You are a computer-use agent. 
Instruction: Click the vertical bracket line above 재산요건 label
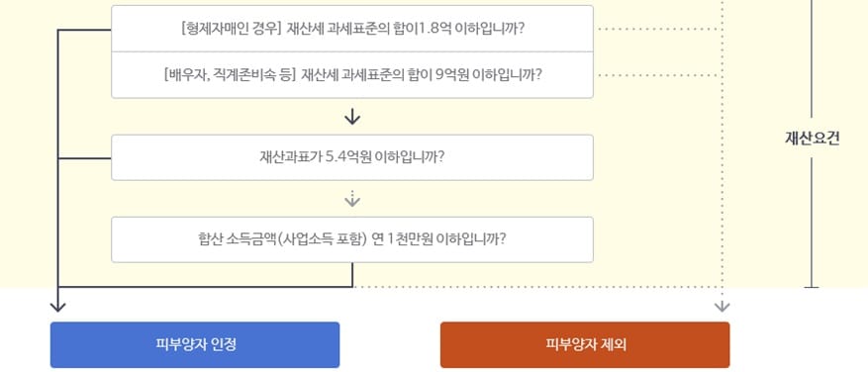tap(812, 61)
